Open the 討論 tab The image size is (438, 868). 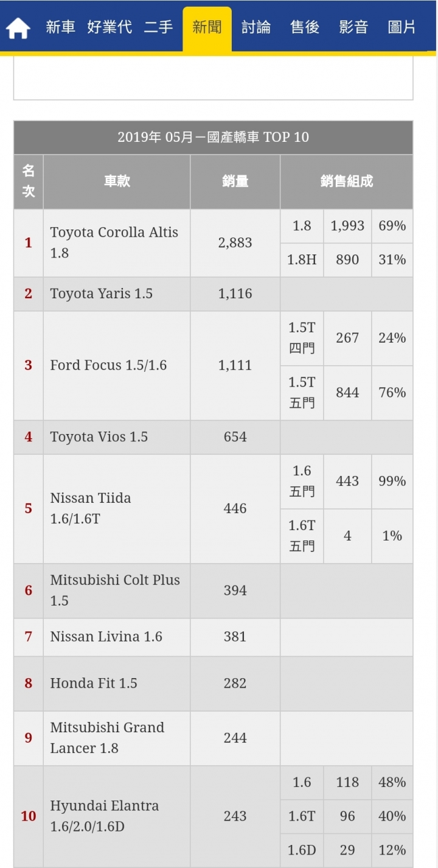(x=255, y=27)
